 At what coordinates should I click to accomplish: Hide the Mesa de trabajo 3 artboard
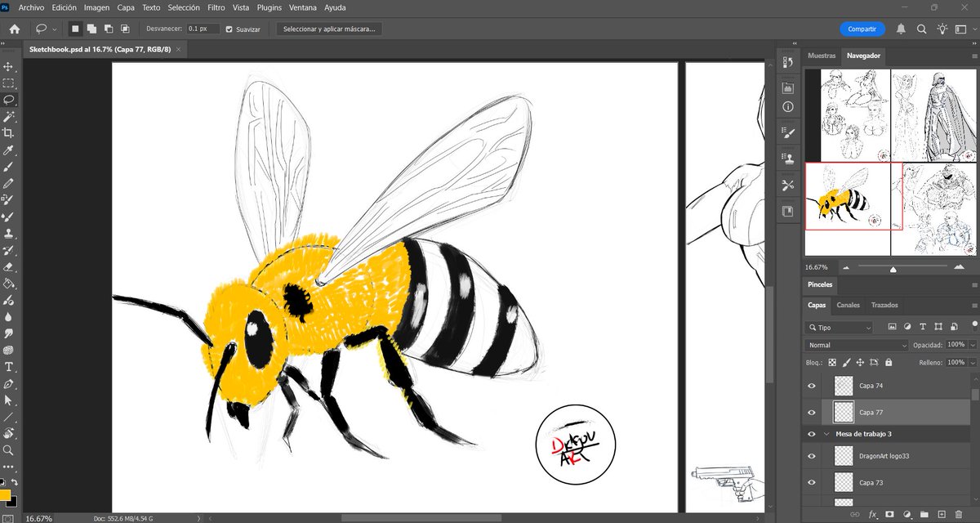(x=811, y=435)
